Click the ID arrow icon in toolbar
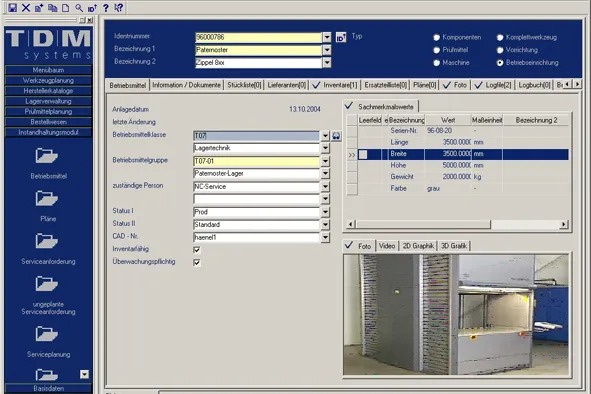Screen dimensions: 591x394 point(92,8)
